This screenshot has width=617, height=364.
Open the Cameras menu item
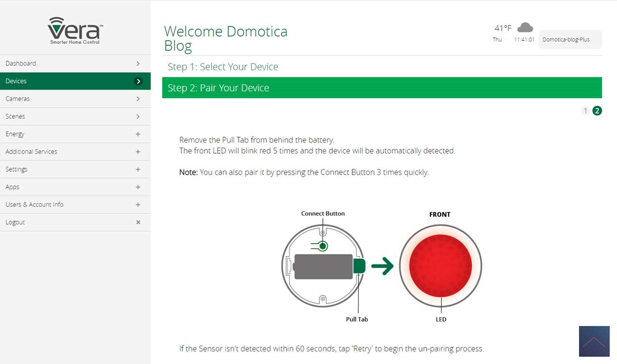(x=75, y=99)
